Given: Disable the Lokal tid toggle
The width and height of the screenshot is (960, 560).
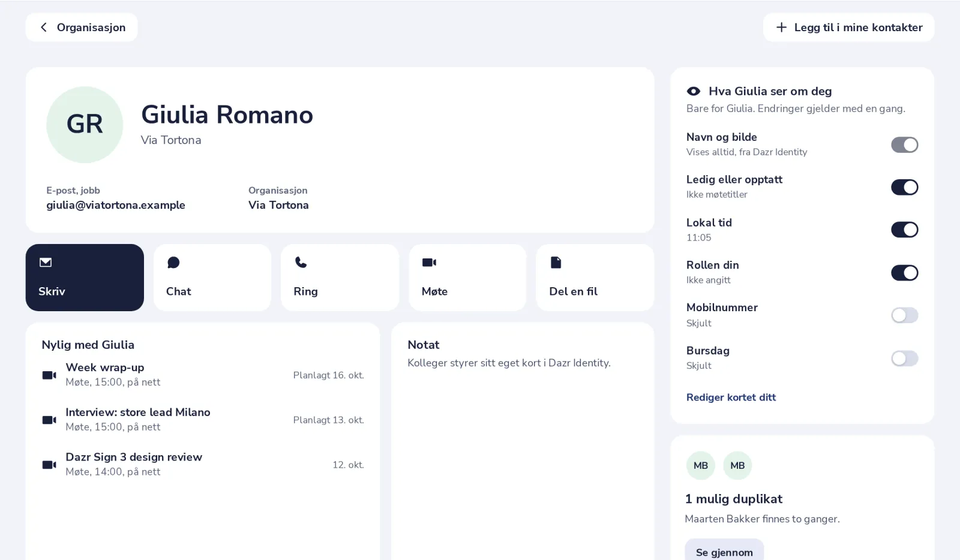Looking at the screenshot, I should tap(904, 230).
